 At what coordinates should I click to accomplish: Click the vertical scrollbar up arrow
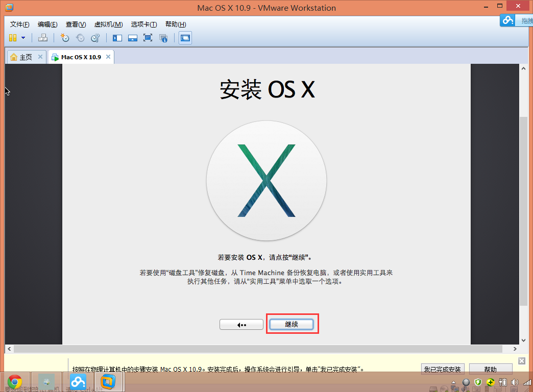point(523,68)
